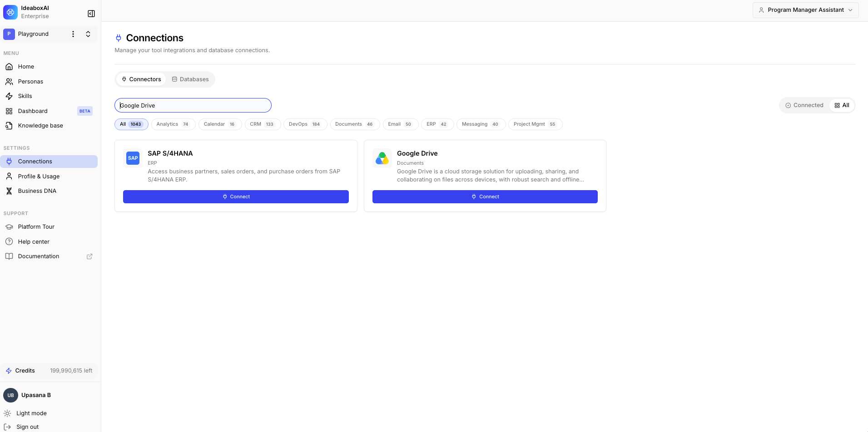868x432 pixels.
Task: Click the Connections heading plug icon
Action: tap(119, 38)
